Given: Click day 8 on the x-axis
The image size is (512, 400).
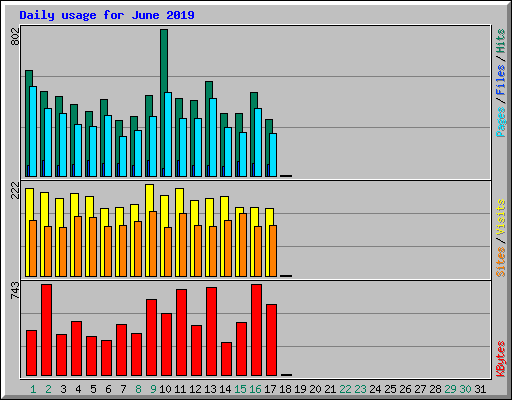Looking at the screenshot, I should tap(138, 389).
